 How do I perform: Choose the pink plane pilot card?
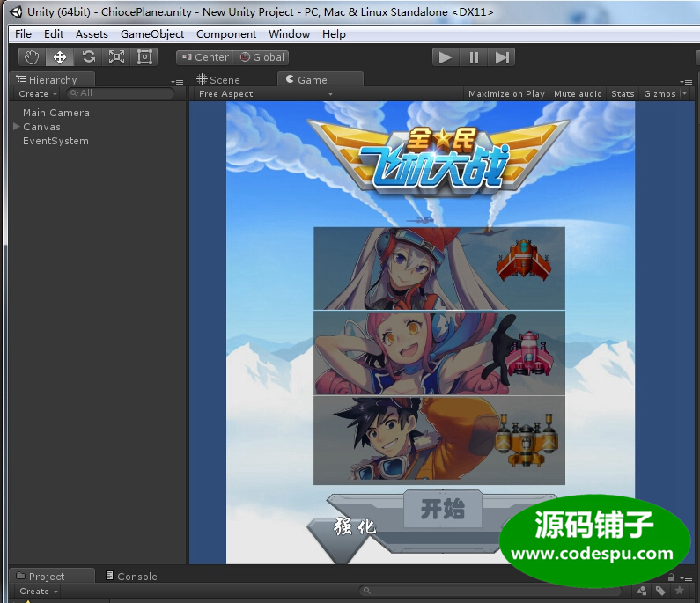click(x=439, y=353)
